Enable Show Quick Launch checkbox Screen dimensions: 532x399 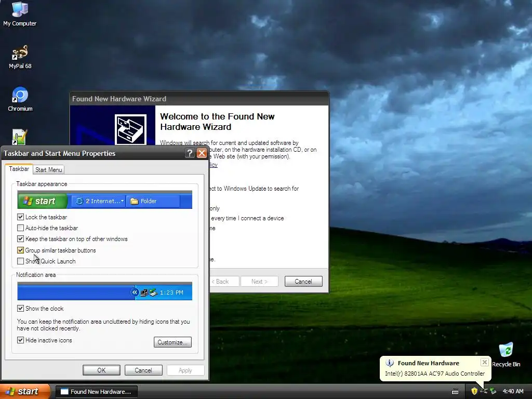20,261
